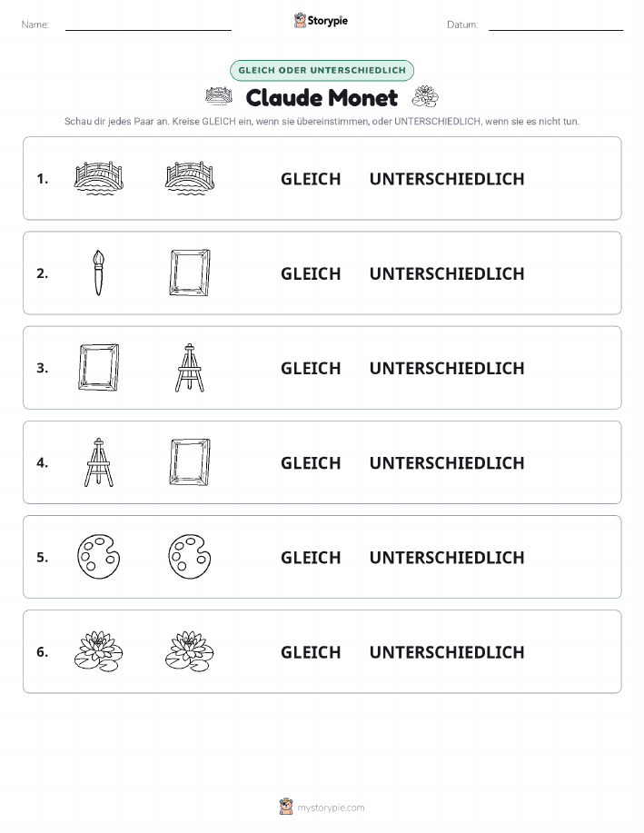Choose GLEICH in row 6
This screenshot has height=833, width=644.
click(311, 652)
